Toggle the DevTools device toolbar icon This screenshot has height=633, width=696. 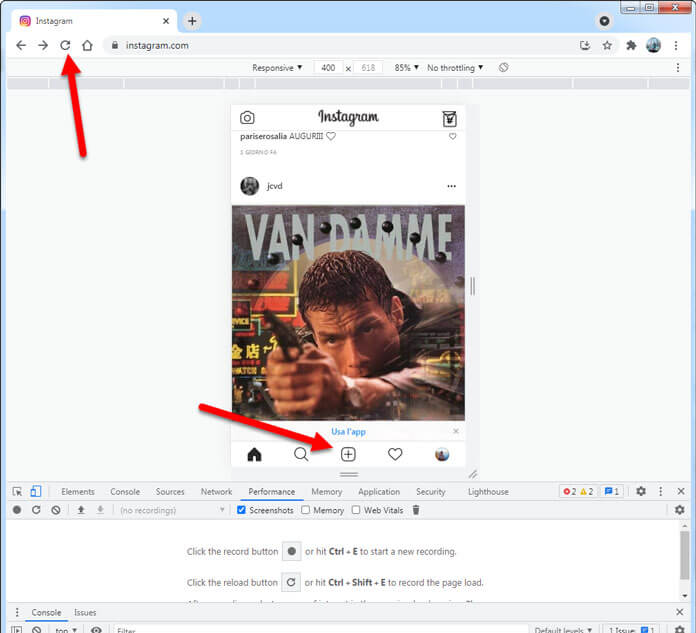36,491
